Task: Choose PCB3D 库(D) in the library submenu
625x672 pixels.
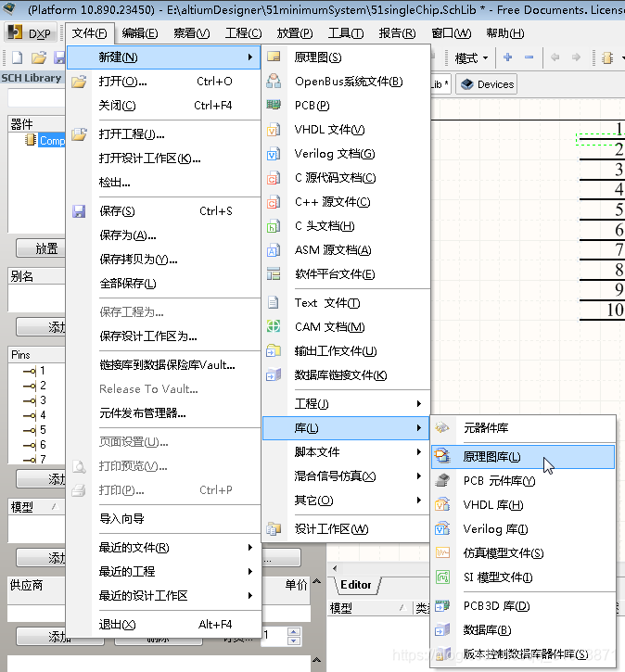Action: click(496, 606)
